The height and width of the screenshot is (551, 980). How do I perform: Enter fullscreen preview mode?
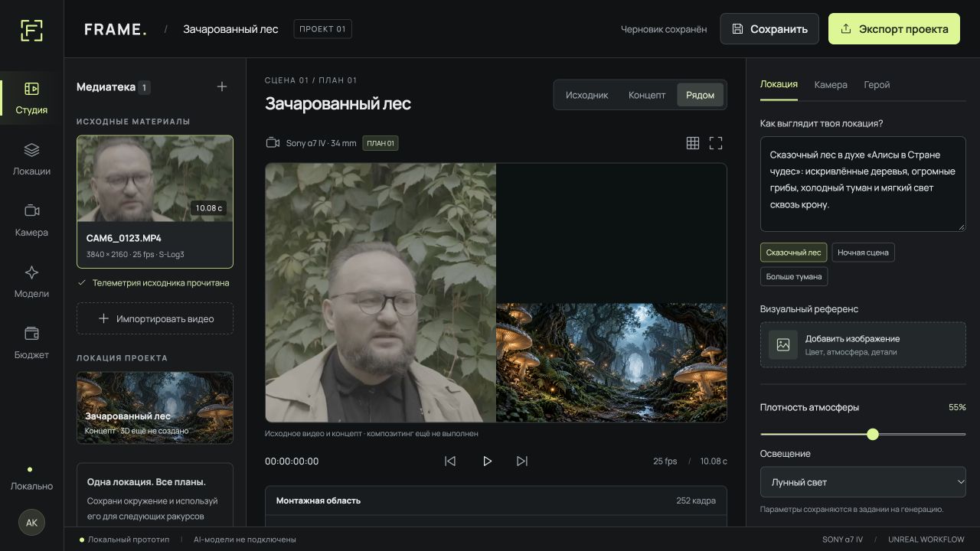[716, 143]
